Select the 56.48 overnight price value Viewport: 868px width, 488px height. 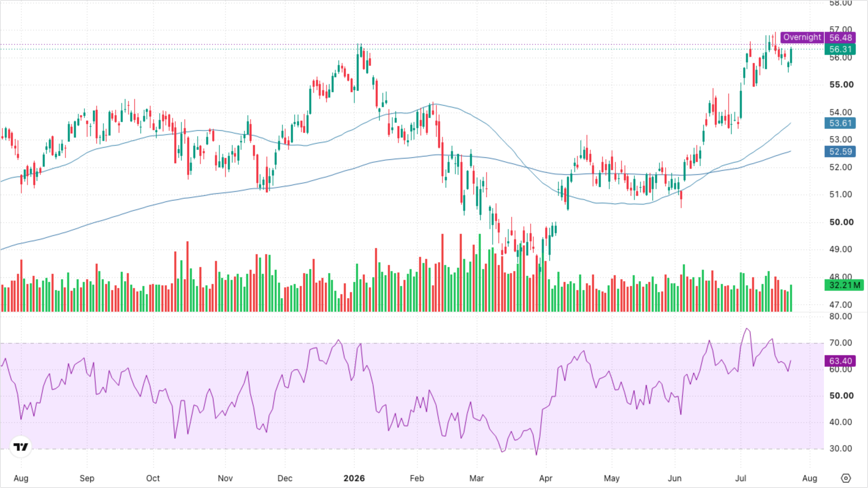click(x=841, y=38)
